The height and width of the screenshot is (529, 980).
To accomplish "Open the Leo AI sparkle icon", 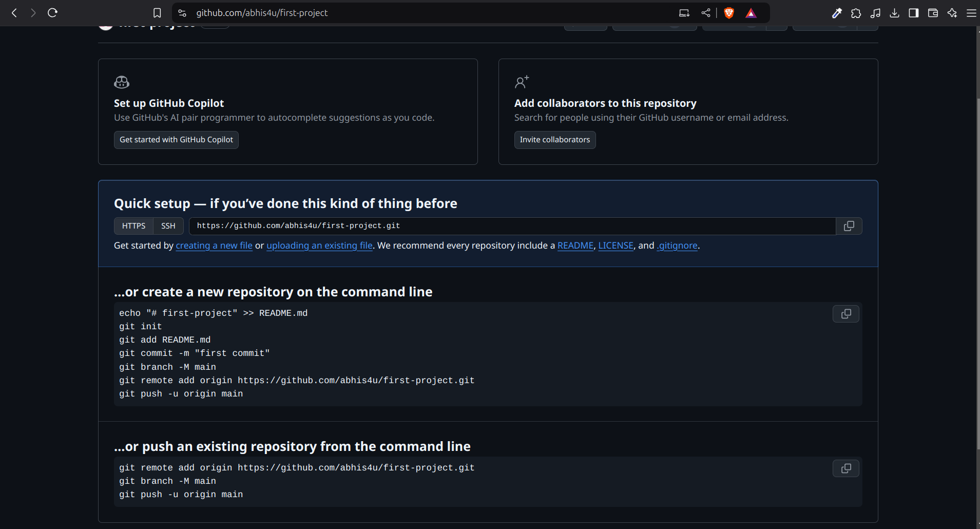I will [x=952, y=13].
